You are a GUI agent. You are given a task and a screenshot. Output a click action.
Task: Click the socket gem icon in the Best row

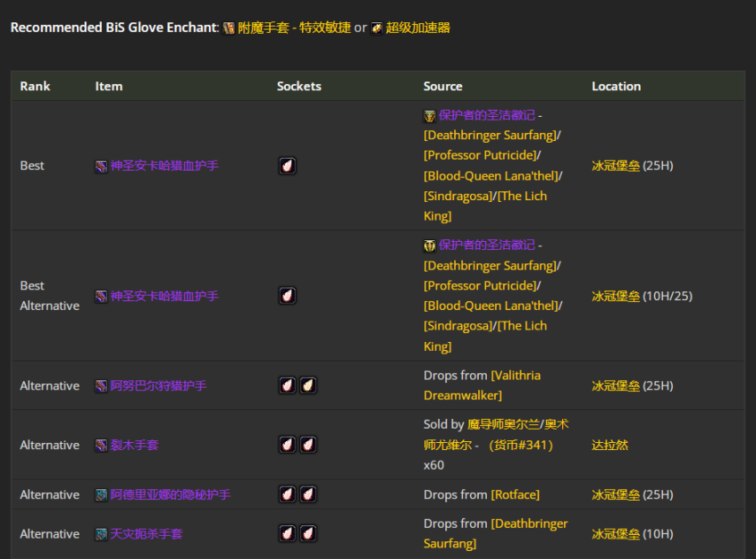tap(288, 166)
